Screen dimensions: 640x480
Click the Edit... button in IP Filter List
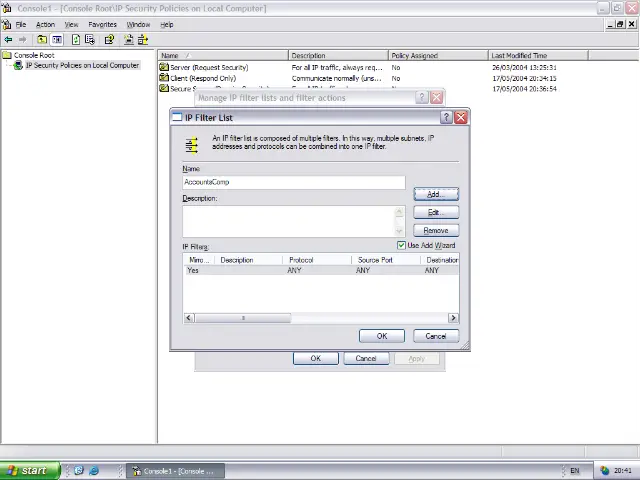tap(435, 212)
